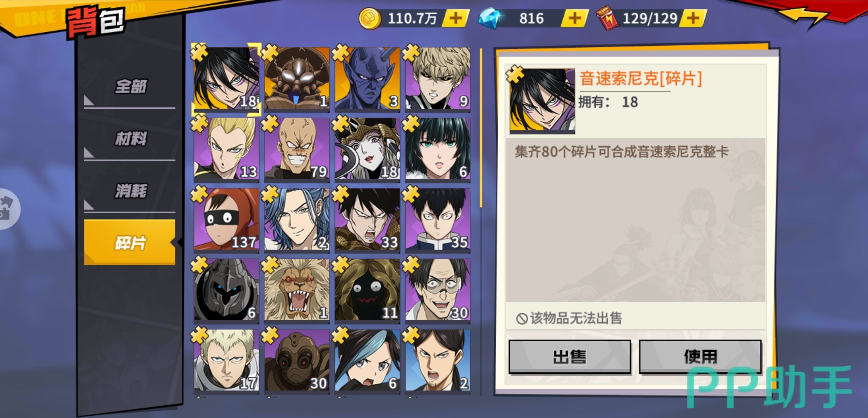Tap the plus icon beside diamonds 816
This screenshot has width=868, height=418.
574,18
